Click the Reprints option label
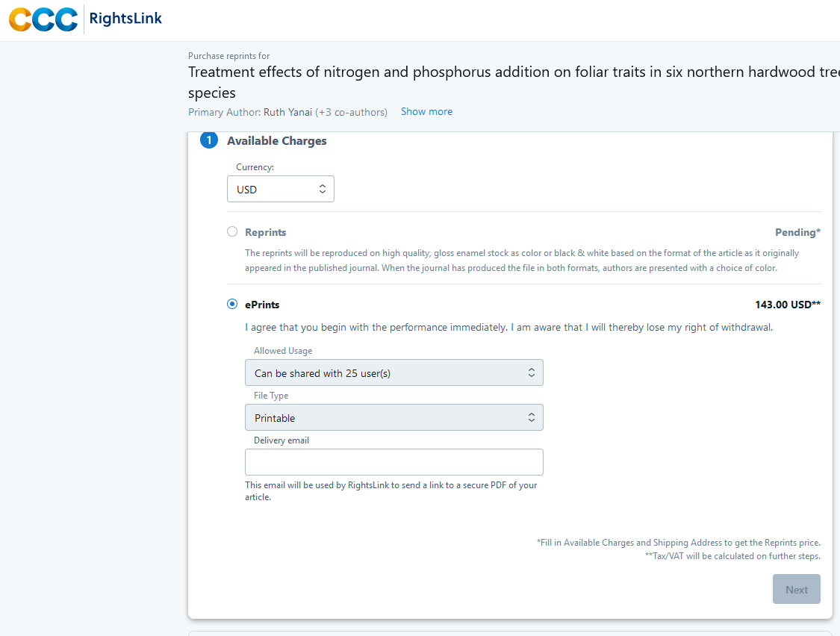 266,232
